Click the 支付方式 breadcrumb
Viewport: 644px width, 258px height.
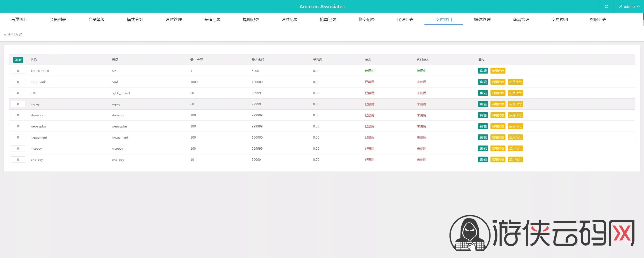[x=15, y=35]
